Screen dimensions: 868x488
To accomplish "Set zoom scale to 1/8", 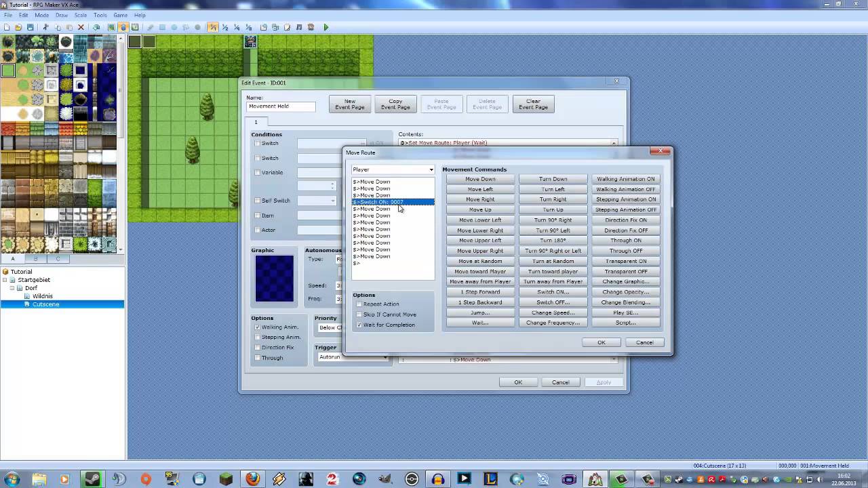I will (248, 27).
